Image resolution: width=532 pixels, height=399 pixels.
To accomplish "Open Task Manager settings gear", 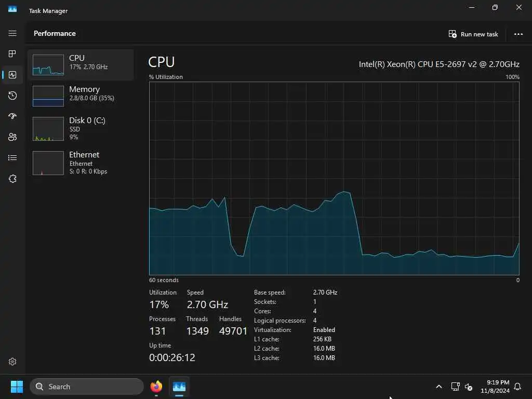I will tap(12, 362).
